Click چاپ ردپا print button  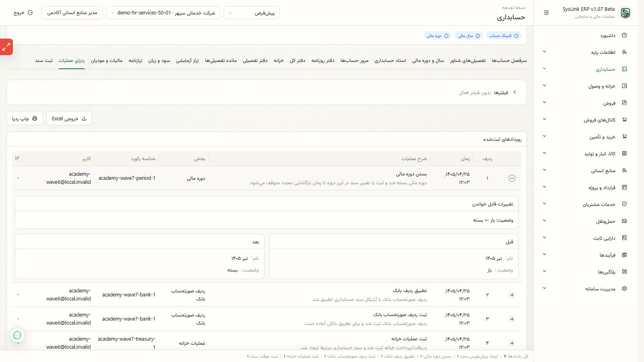tap(25, 118)
